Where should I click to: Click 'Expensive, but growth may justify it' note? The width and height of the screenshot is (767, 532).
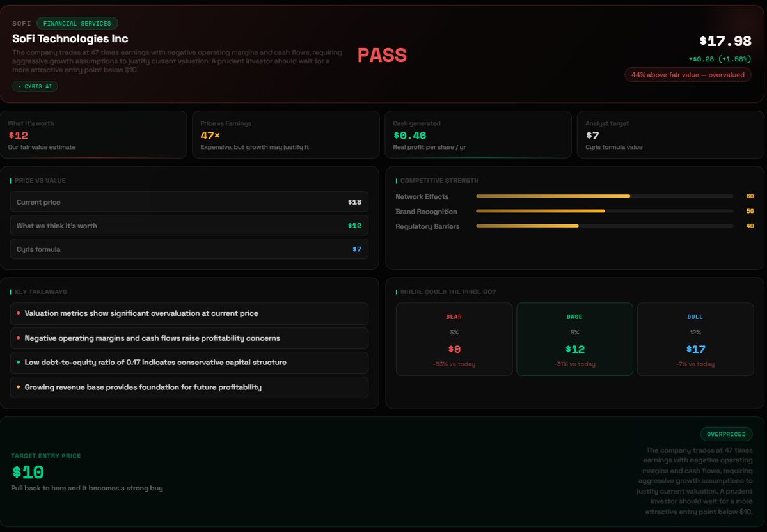click(x=255, y=147)
